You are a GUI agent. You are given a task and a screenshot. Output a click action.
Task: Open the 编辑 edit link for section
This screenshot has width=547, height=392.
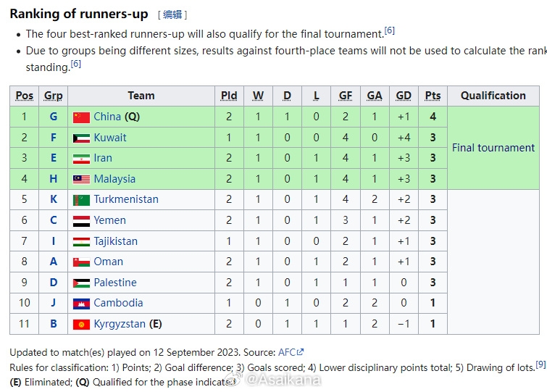172,14
